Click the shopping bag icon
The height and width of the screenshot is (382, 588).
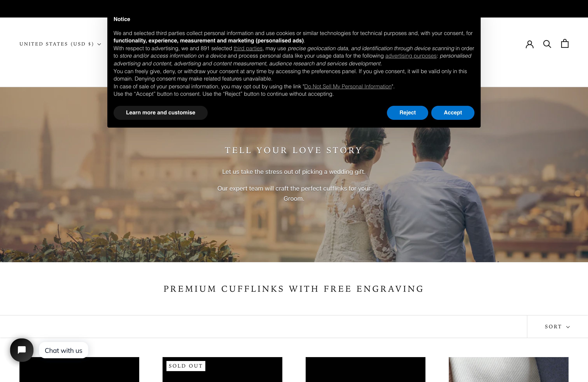(x=565, y=43)
